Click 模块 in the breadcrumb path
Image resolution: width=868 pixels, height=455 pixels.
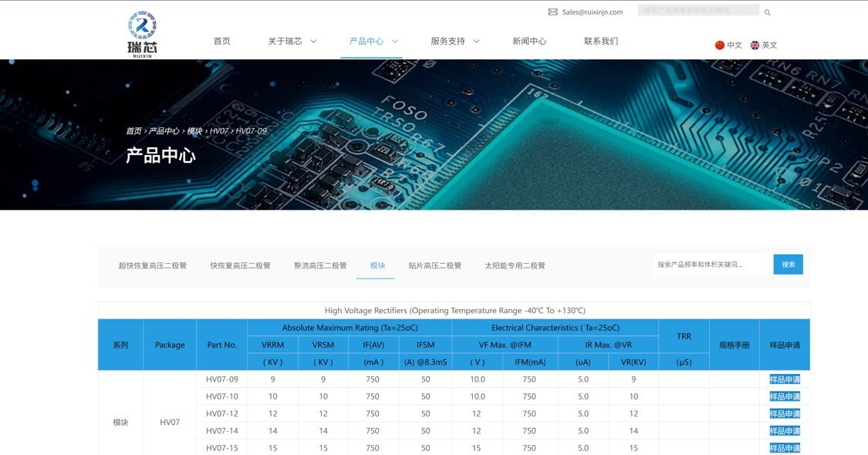click(194, 131)
